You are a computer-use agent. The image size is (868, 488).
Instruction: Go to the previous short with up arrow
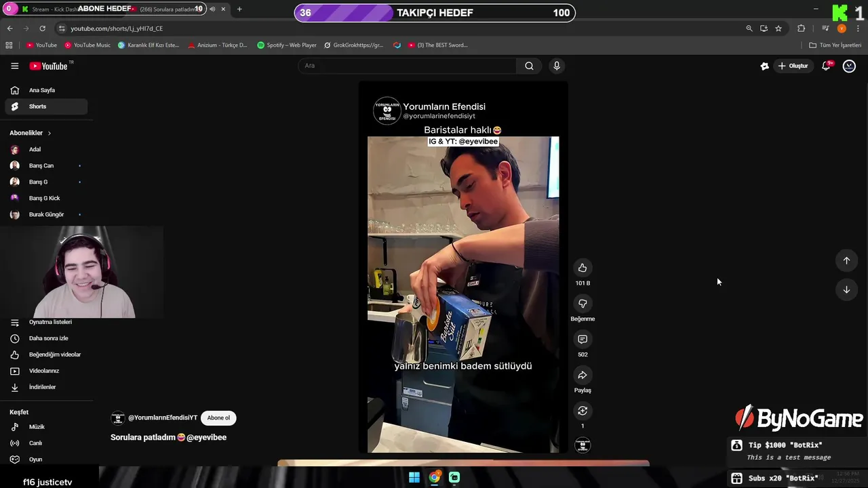coord(846,260)
